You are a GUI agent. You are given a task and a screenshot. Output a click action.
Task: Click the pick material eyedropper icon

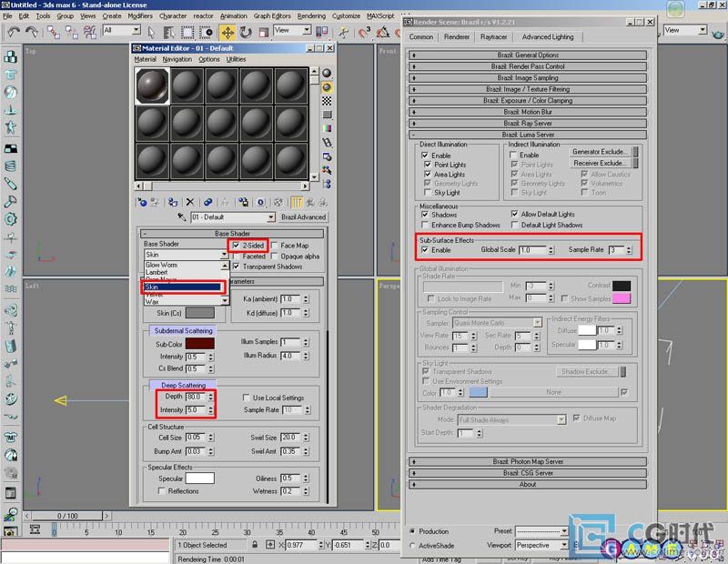181,217
